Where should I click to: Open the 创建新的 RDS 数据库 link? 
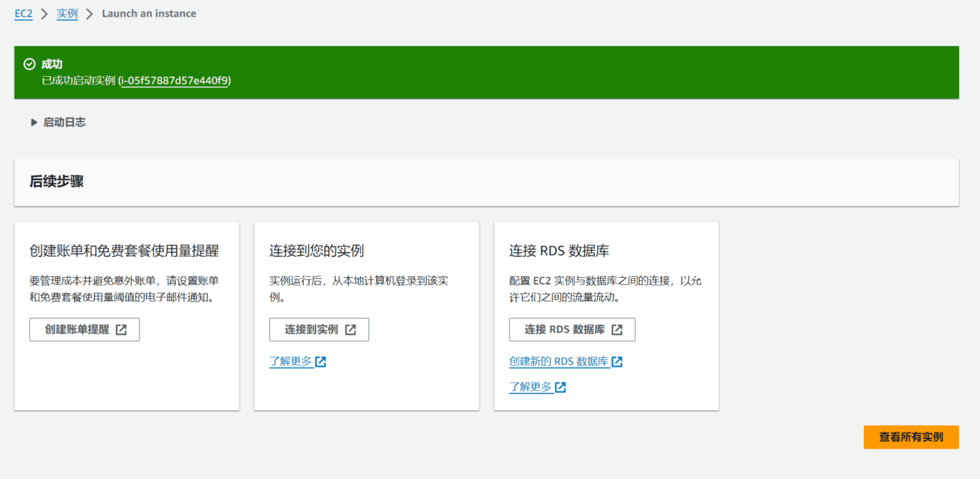click(561, 361)
